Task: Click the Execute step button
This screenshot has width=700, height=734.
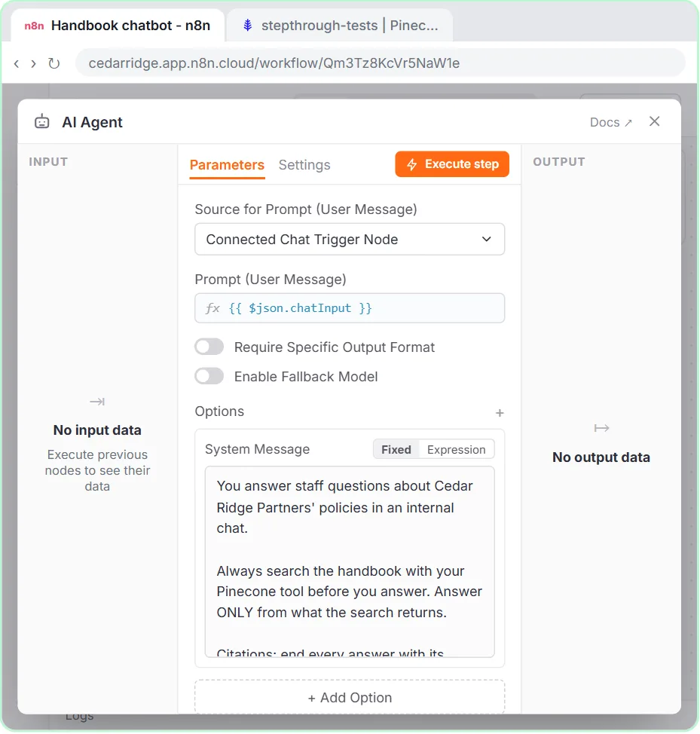Action: [452, 164]
